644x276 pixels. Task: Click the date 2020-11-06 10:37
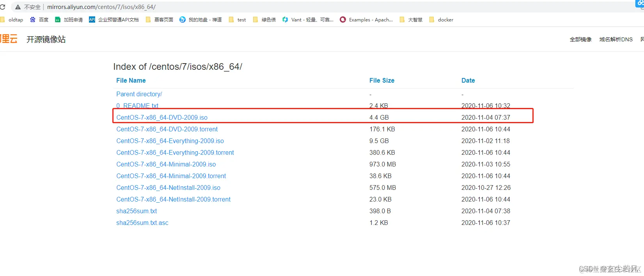point(486,223)
